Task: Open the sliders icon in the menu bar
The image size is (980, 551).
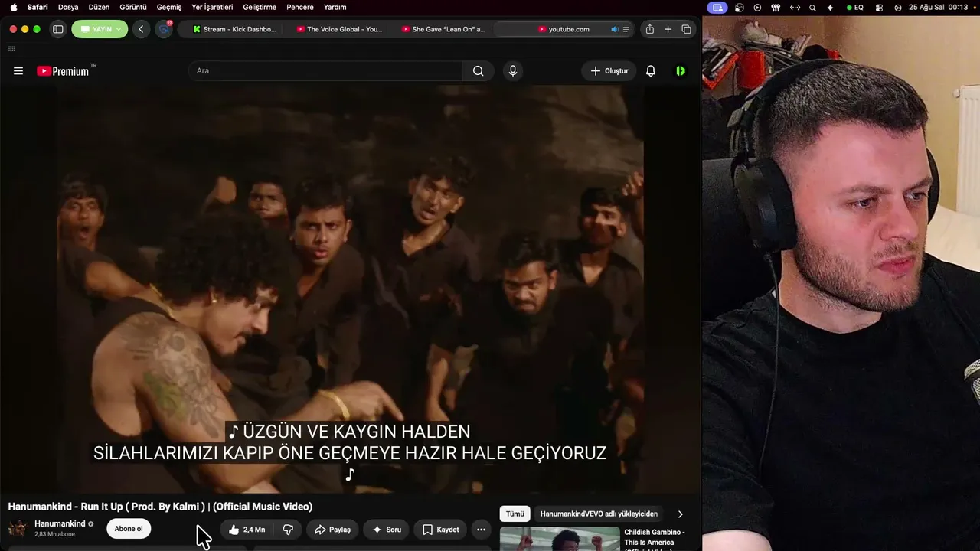Action: click(x=777, y=8)
